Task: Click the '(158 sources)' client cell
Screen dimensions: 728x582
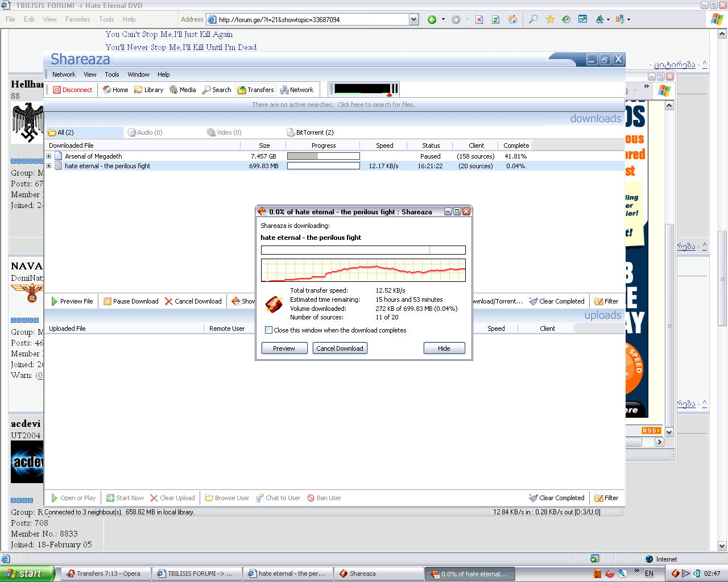Action: click(x=476, y=156)
